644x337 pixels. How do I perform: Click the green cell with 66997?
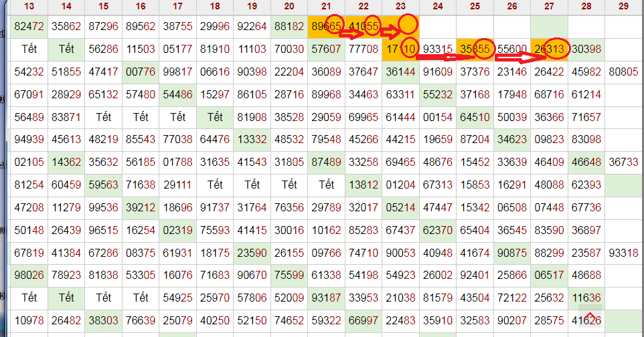[x=364, y=320]
